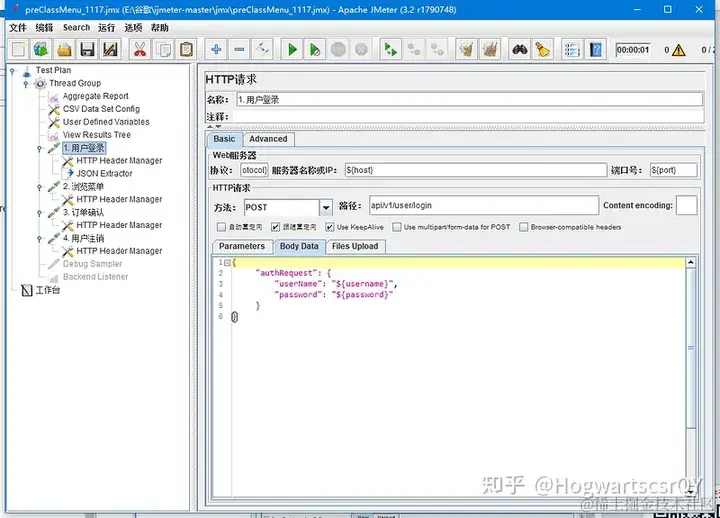Viewport: 720px width, 518px height.
Task: Open the Templates icon in toolbar
Action: pyautogui.click(x=41, y=49)
